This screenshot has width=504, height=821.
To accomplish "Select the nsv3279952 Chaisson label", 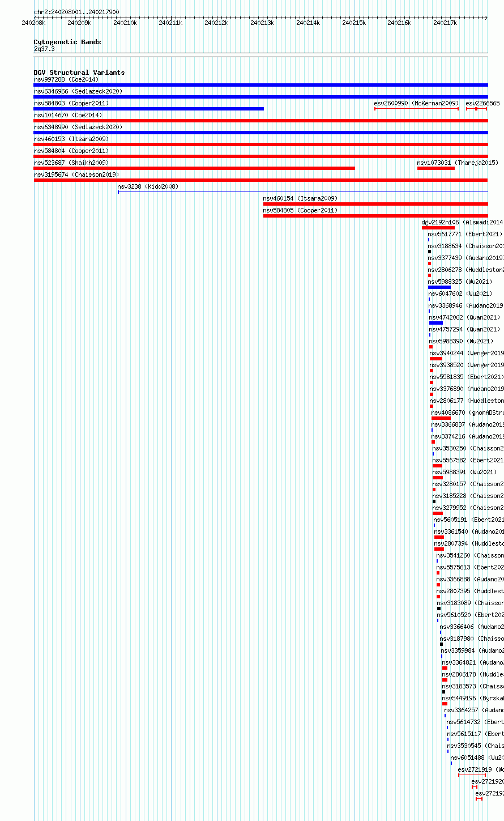I will coord(468,508).
